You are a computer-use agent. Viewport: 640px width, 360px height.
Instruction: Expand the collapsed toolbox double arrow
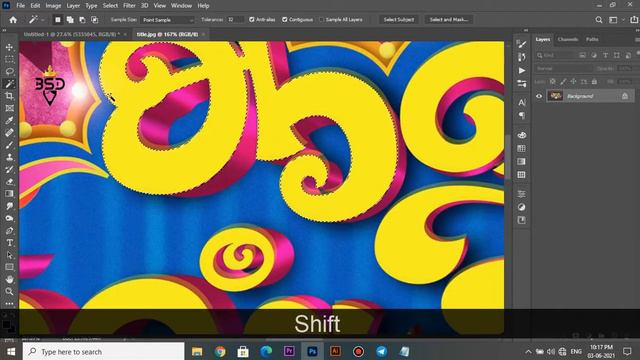tap(4, 30)
